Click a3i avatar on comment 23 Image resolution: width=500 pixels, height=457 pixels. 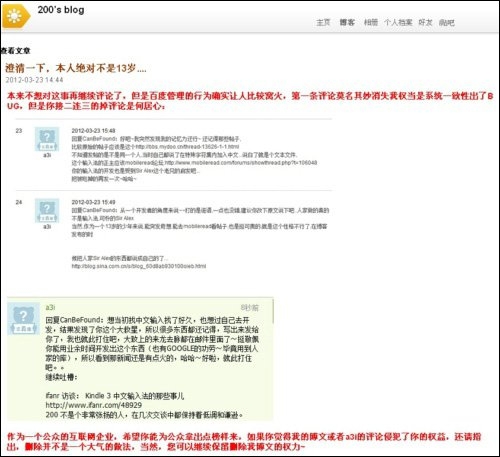tap(47, 139)
